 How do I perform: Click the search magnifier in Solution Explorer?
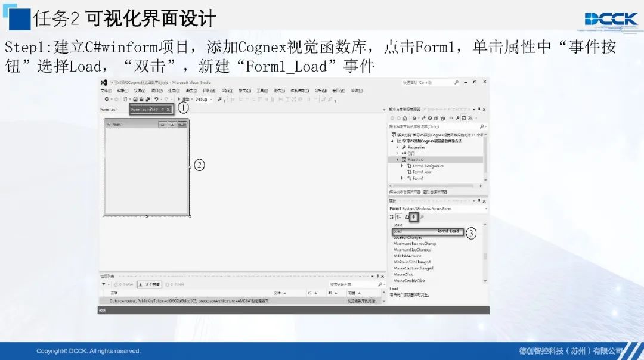tap(482, 126)
